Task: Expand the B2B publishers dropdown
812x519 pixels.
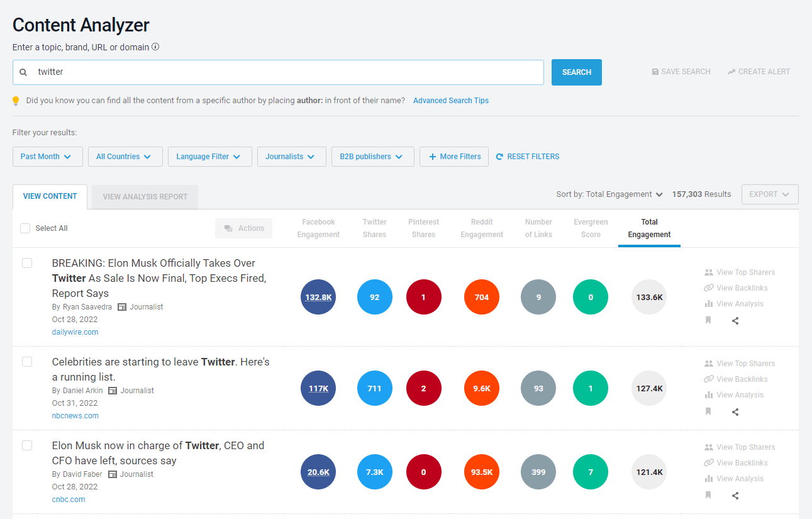Action: [x=373, y=157]
